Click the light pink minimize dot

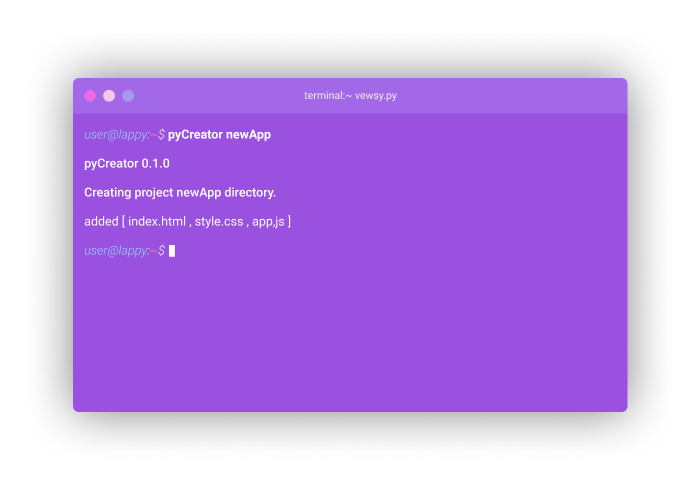(109, 96)
